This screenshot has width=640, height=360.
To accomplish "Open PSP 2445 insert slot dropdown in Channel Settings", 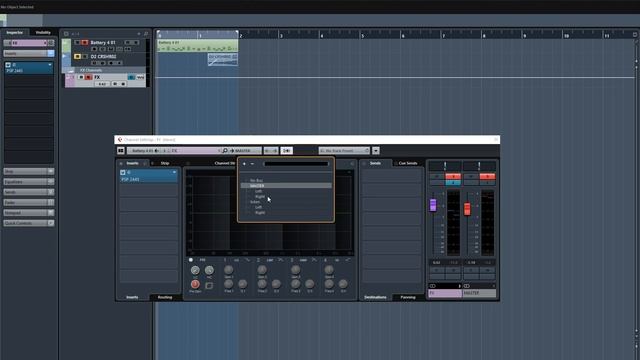I will point(174,173).
